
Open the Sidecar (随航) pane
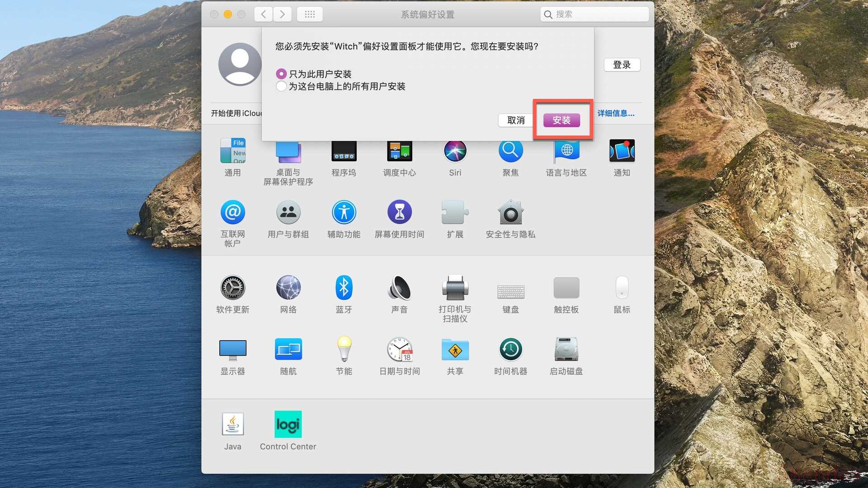(x=288, y=349)
